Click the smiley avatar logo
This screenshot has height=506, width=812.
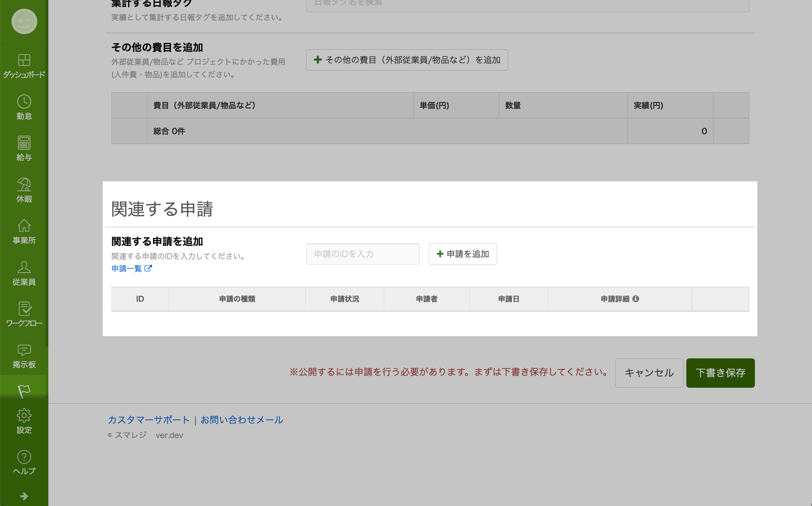click(24, 21)
